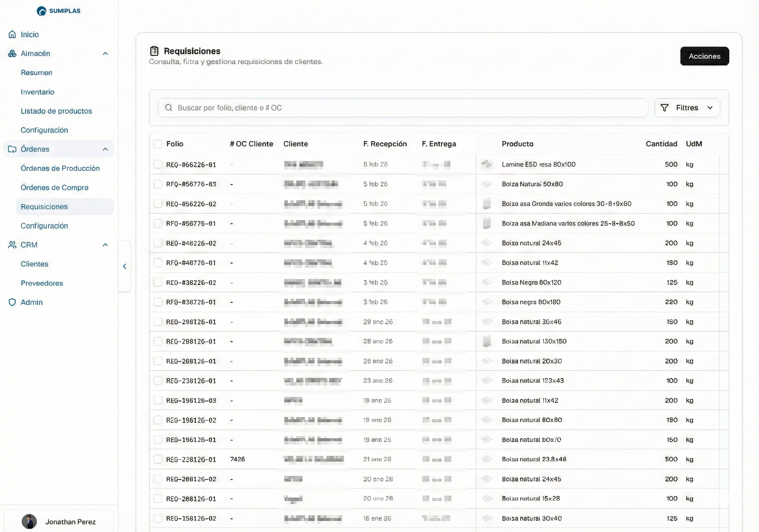Select the row with Boisa Negra 80x120
Image resolution: width=759 pixels, height=532 pixels.
[158, 283]
